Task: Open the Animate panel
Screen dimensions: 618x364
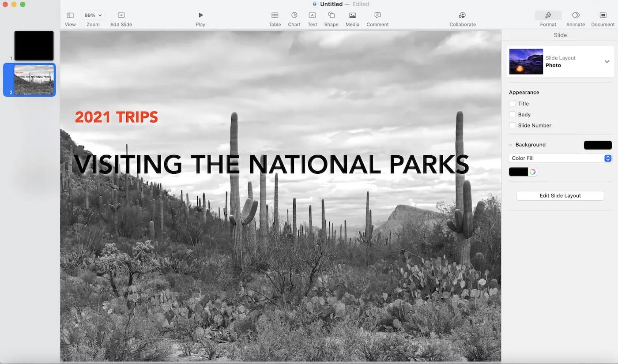Action: coord(575,18)
